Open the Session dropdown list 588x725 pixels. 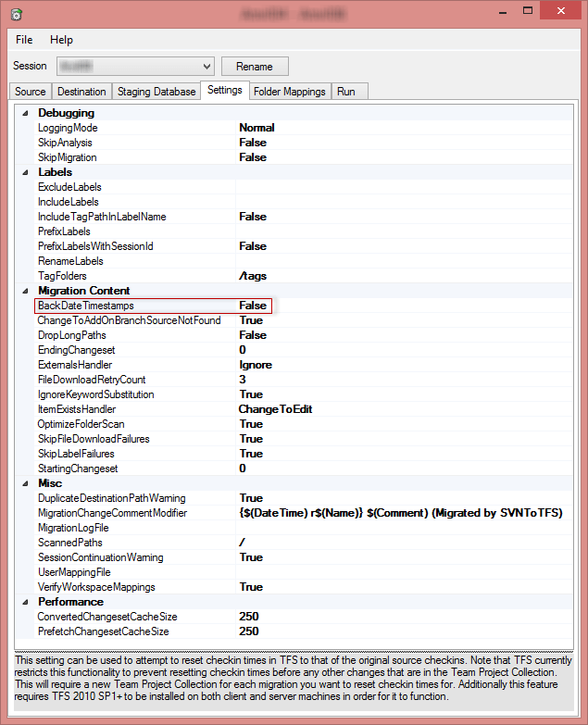[x=206, y=67]
